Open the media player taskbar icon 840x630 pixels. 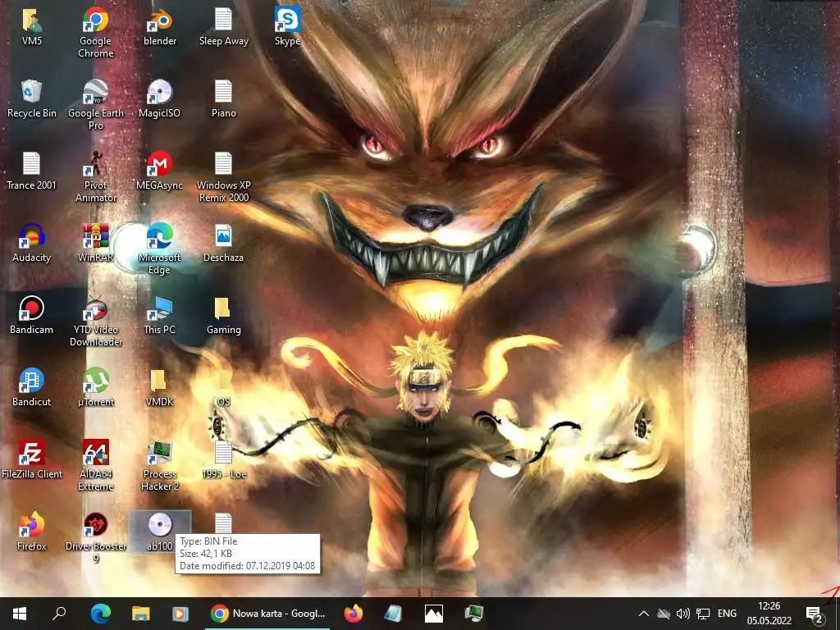pos(180,614)
